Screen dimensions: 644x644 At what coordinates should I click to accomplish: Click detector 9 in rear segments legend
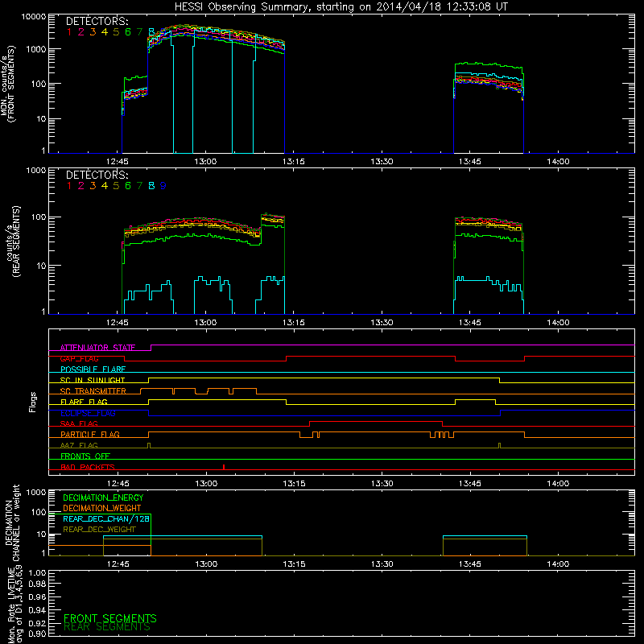pyautogui.click(x=163, y=186)
